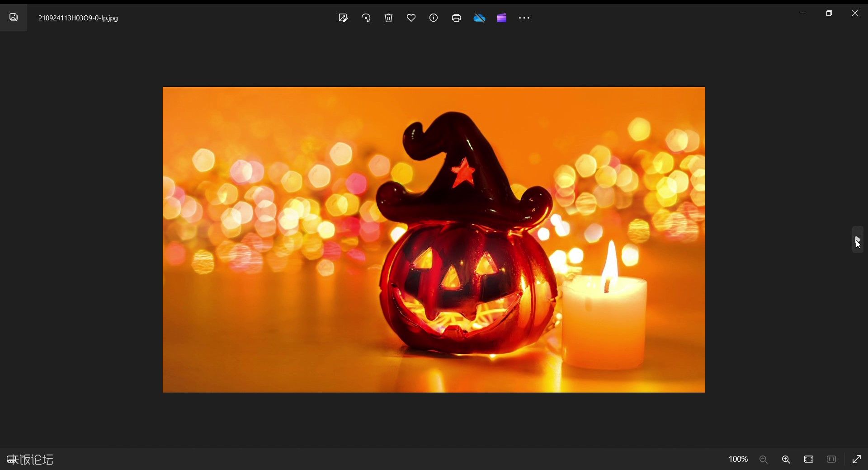The image size is (868, 470).
Task: Open the See more three-dots menu
Action: point(524,18)
